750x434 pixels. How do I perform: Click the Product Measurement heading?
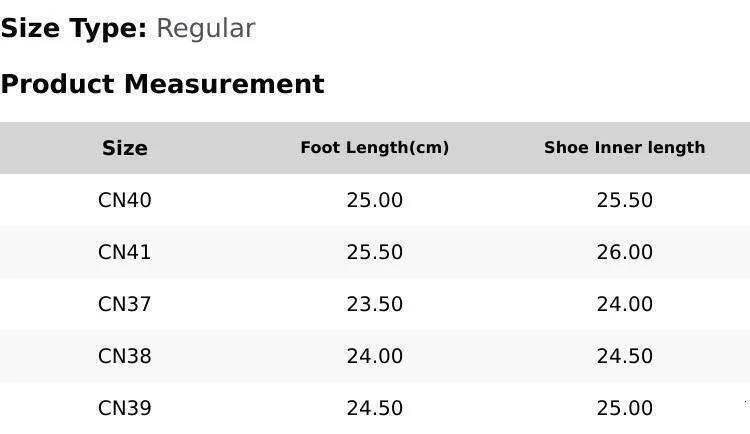[x=162, y=84]
